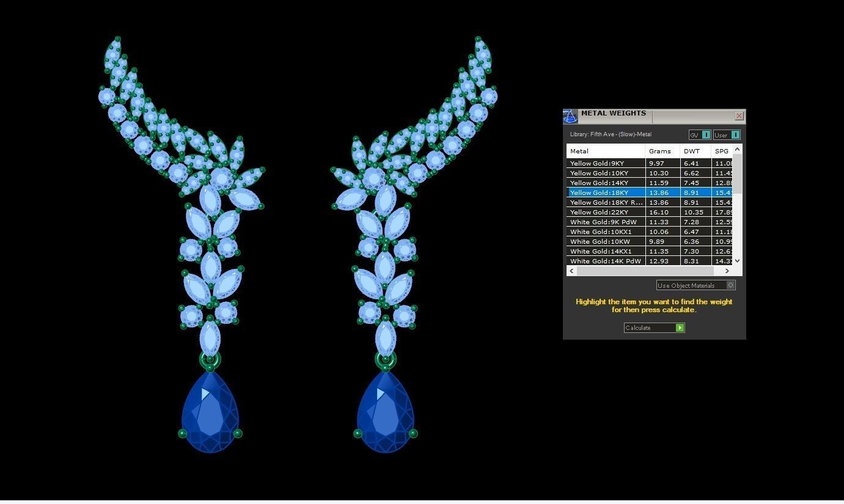
Task: Select the White Gold:14KX1 row
Action: (650, 251)
